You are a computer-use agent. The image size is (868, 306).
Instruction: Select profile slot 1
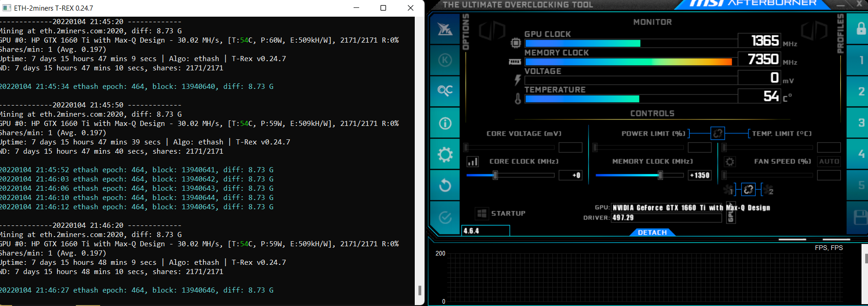pos(861,60)
